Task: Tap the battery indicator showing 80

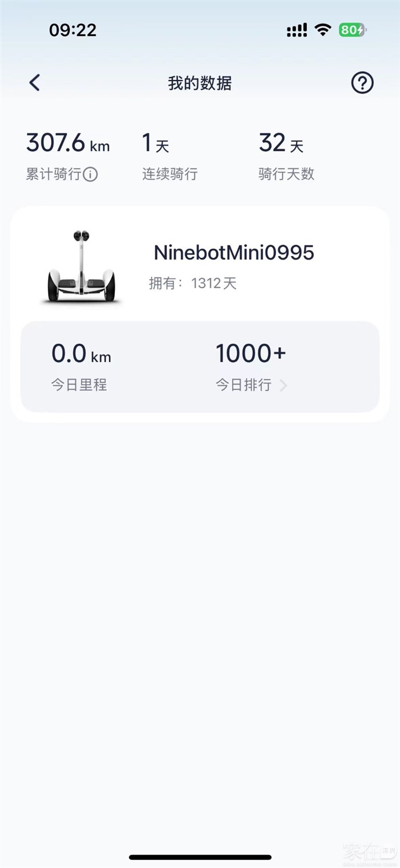Action: [351, 30]
